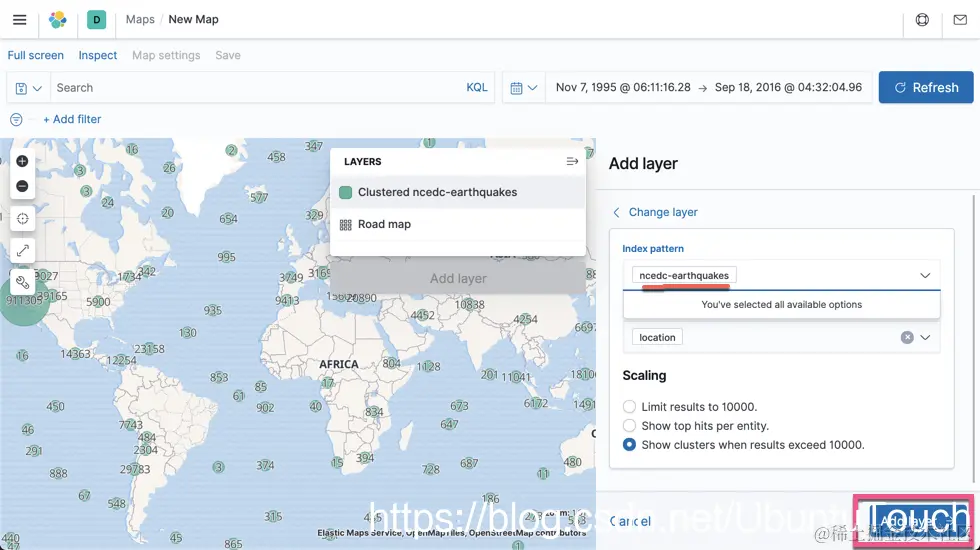Open the D space avatar
The image size is (980, 550).
coord(96,19)
